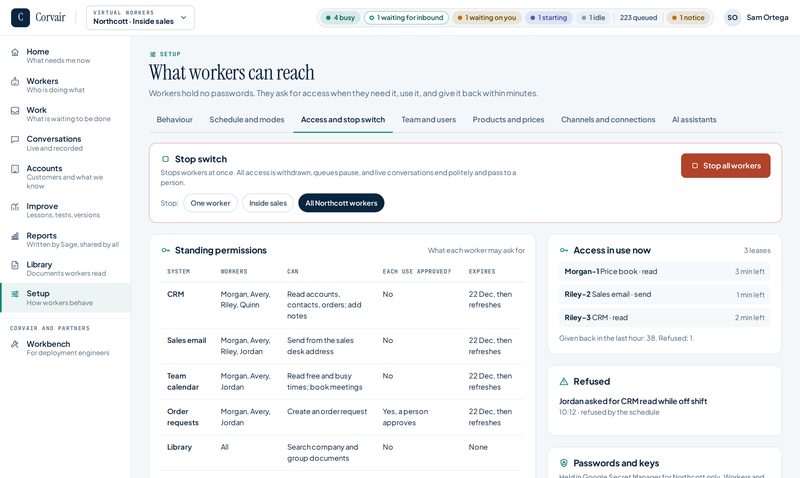Select the One worker stop scope
800x478 pixels.
[x=210, y=203]
